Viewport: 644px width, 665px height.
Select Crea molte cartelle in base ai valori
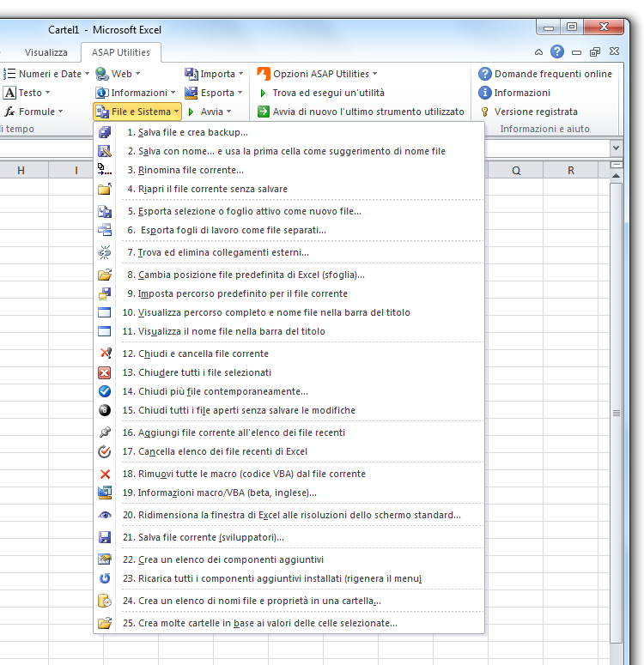289,623
